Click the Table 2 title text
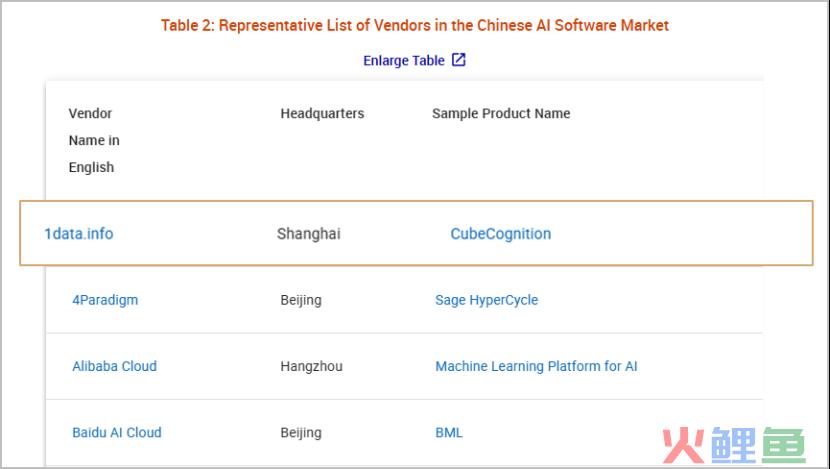This screenshot has width=830, height=469. 415,25
